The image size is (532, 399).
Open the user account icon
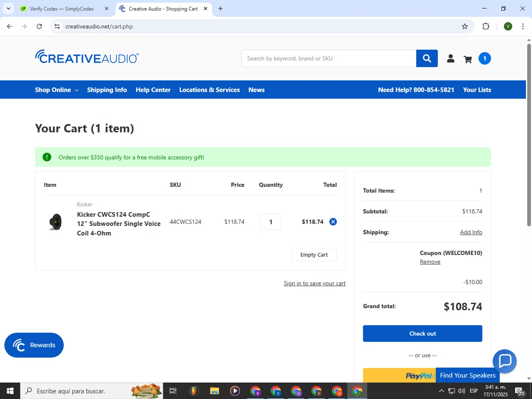tap(450, 59)
